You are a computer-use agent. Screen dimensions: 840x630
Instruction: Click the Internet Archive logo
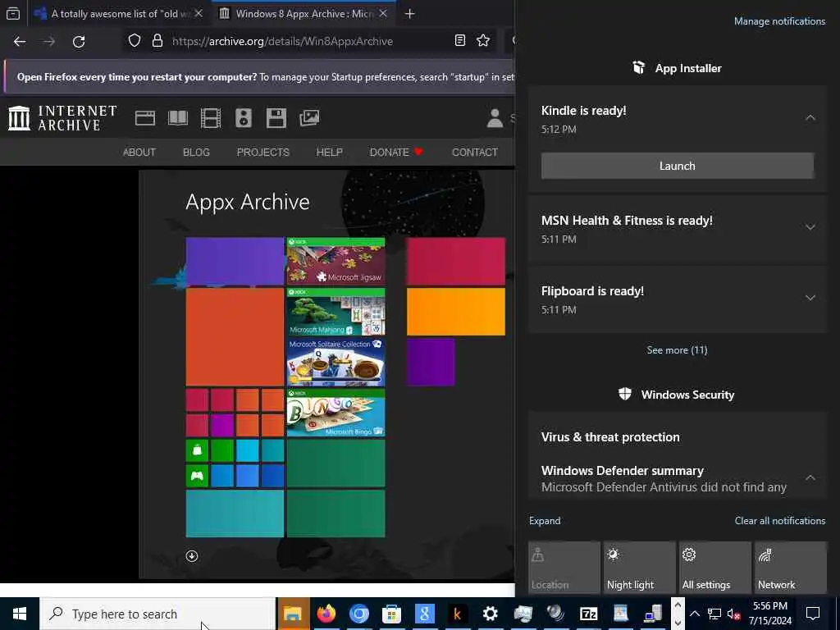(62, 118)
